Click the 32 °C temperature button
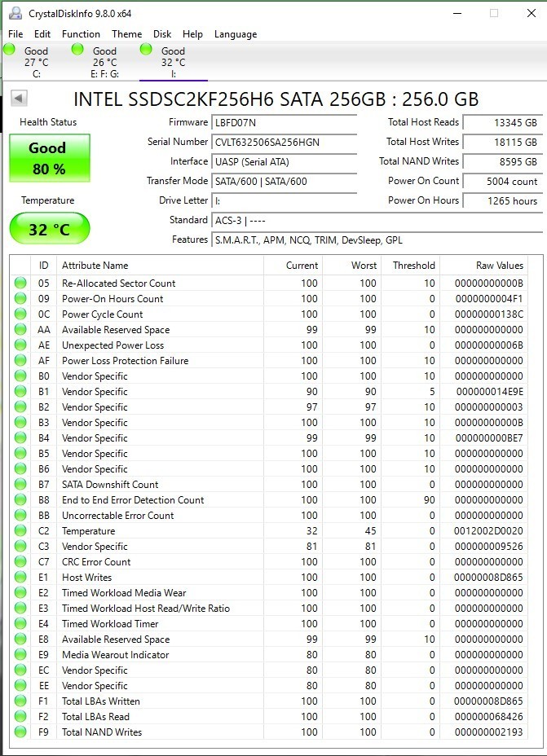Image resolution: width=547 pixels, height=756 pixels. tap(50, 229)
